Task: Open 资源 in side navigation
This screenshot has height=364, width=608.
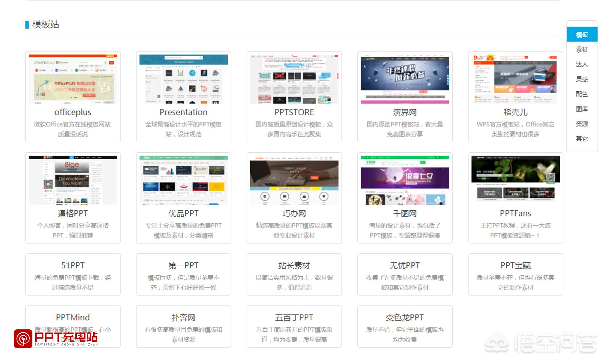Action: (x=582, y=124)
